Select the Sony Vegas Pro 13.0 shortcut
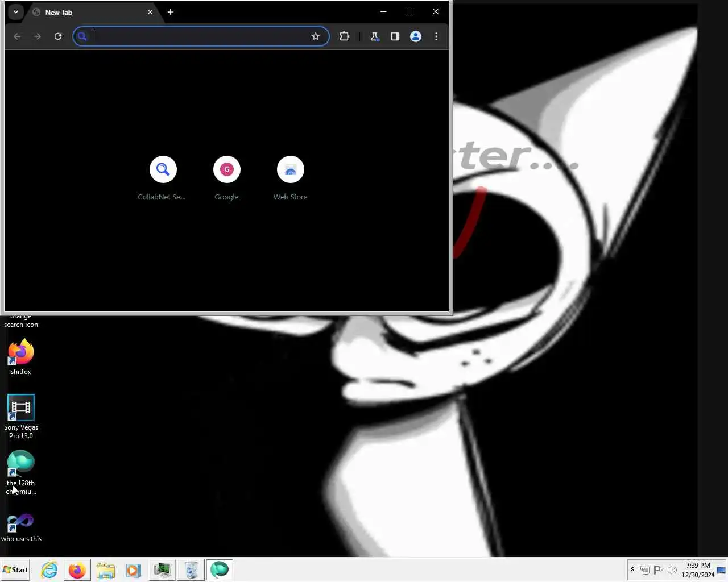Screen dimensions: 728x582 [21, 417]
